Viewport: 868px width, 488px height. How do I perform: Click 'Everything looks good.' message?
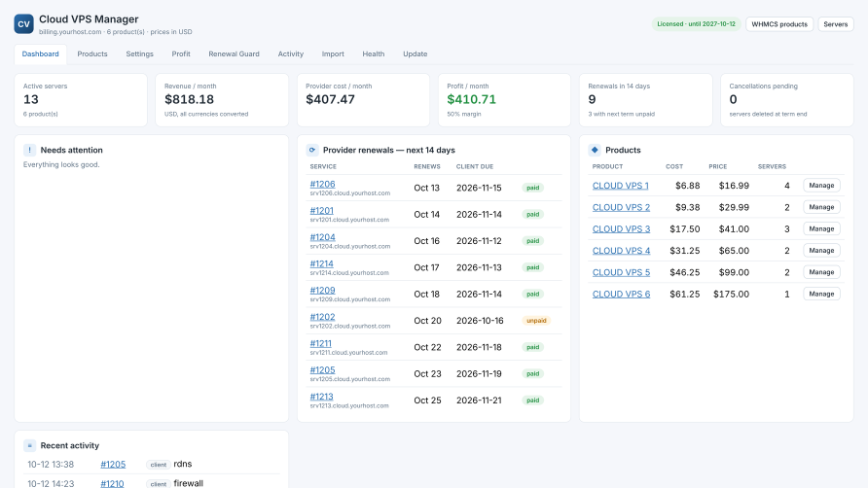coord(61,165)
